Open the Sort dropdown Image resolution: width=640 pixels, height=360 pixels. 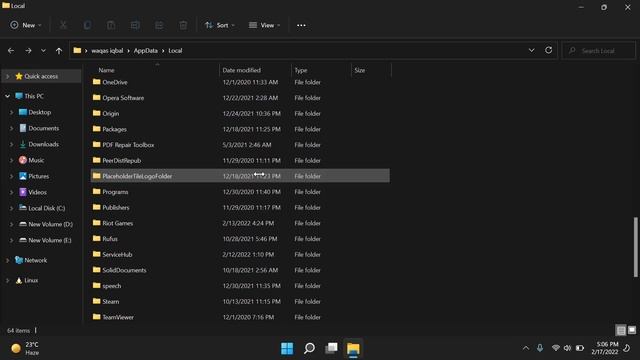click(220, 25)
